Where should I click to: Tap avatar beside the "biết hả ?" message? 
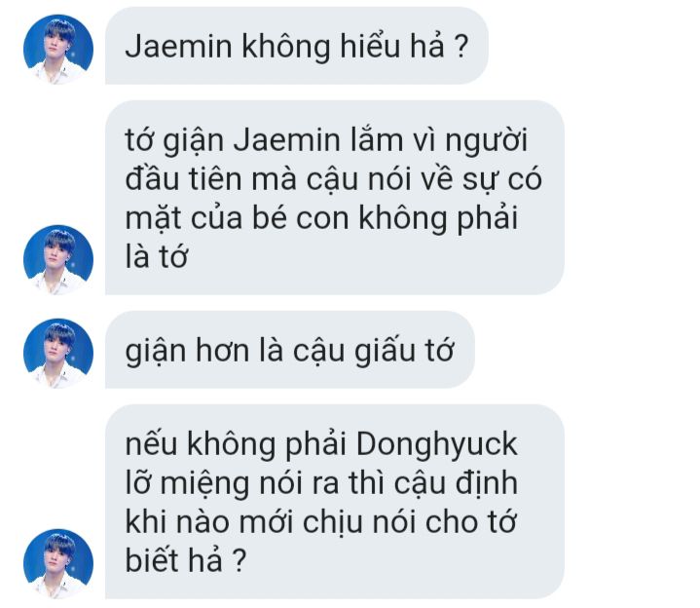(x=58, y=564)
